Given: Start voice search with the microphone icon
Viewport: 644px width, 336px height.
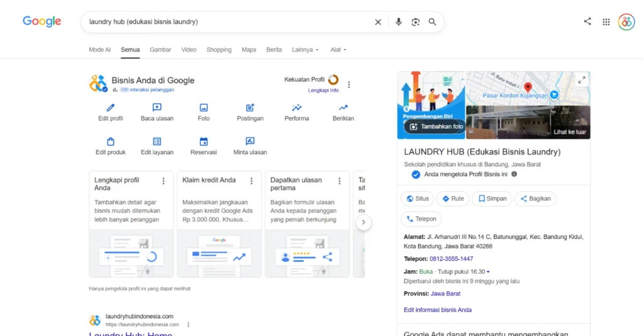Looking at the screenshot, I should point(398,22).
